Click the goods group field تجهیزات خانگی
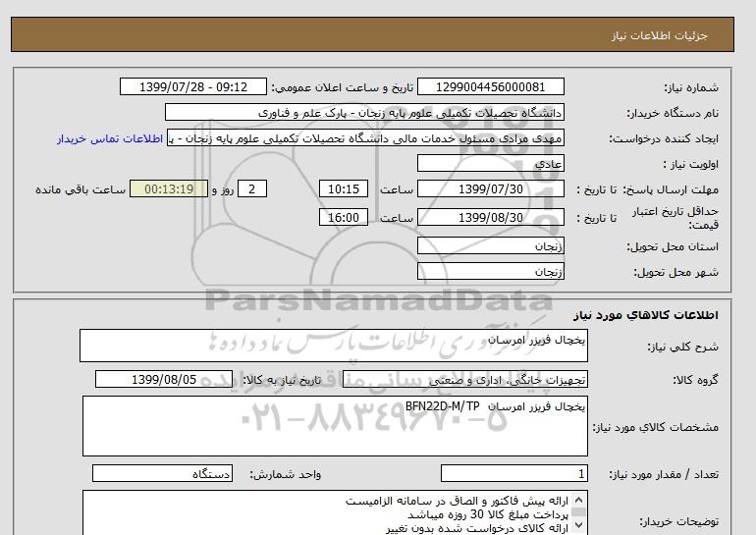756x535 pixels. click(465, 379)
